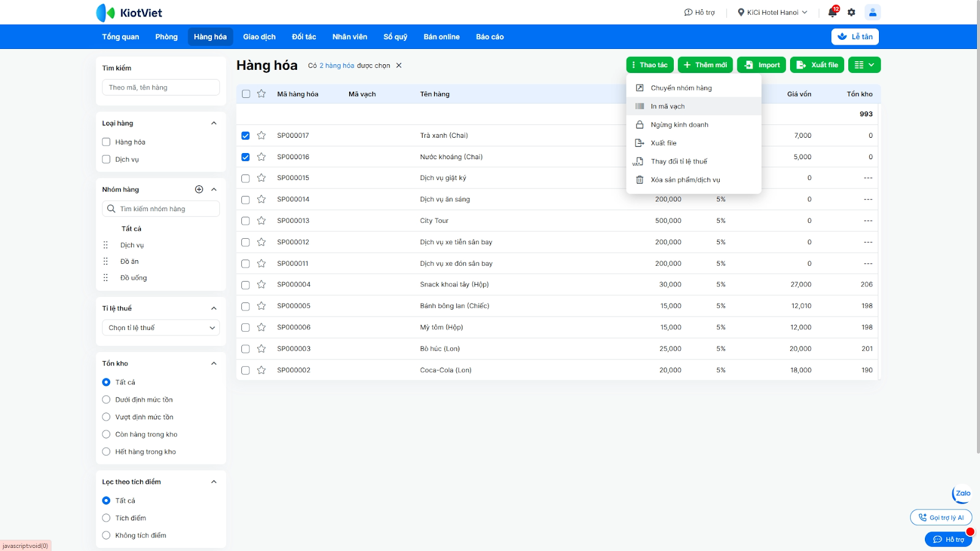980x551 pixels.
Task: Clear the selection with the X icon
Action: pos(399,66)
